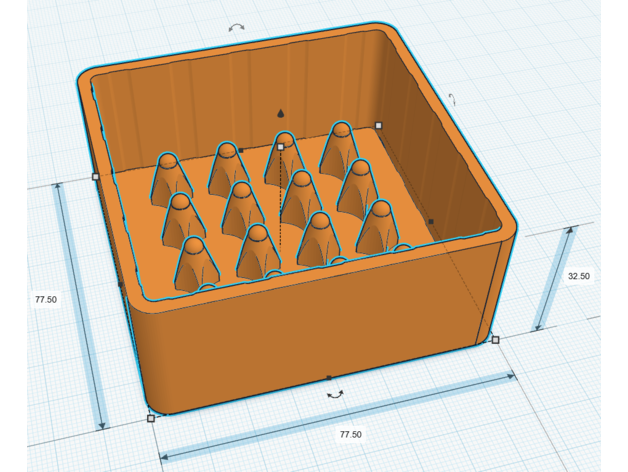Click the white corner handle at right bottom
This screenshot has width=628, height=472.
(495, 340)
